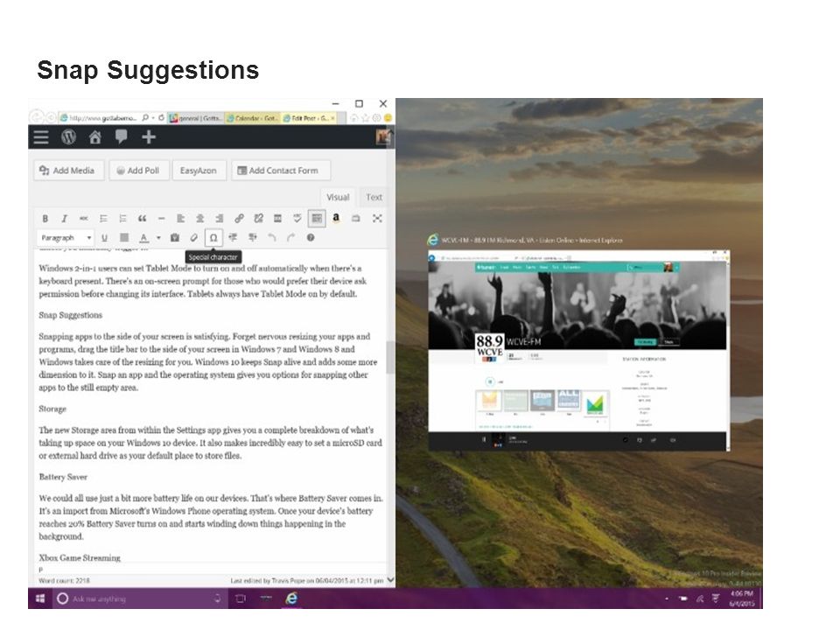Open the comments bubble icon
Screen dimensions: 840x630
coord(121,137)
